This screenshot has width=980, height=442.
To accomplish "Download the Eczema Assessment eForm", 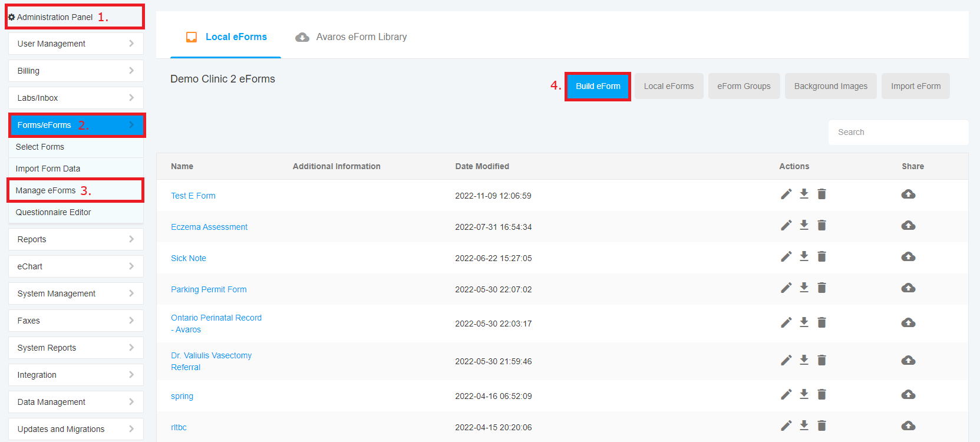I will click(804, 225).
